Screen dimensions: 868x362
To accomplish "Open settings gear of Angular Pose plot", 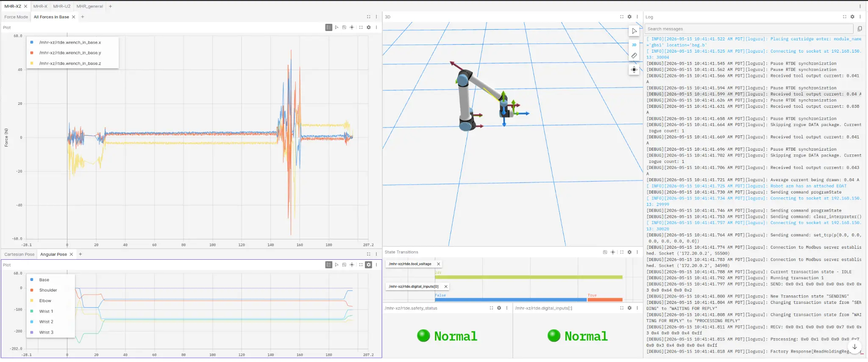I will click(x=369, y=265).
